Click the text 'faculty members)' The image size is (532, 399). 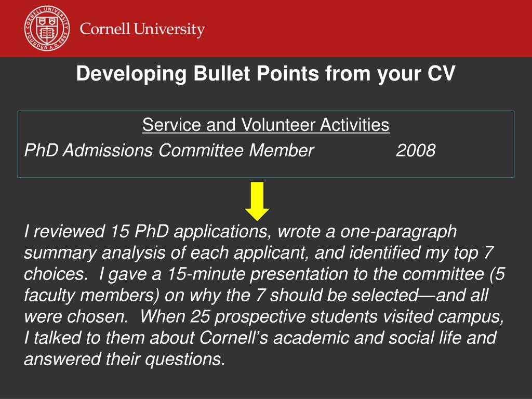coord(91,295)
